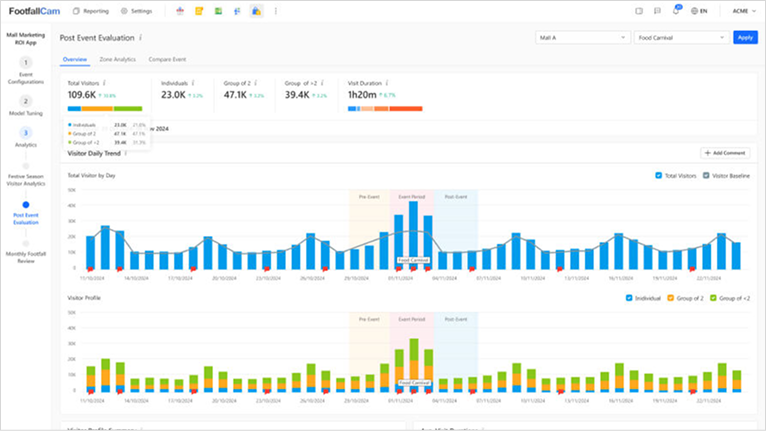The width and height of the screenshot is (766, 431).
Task: Open the blue squares app icon in top bar
Action: [x=237, y=11]
